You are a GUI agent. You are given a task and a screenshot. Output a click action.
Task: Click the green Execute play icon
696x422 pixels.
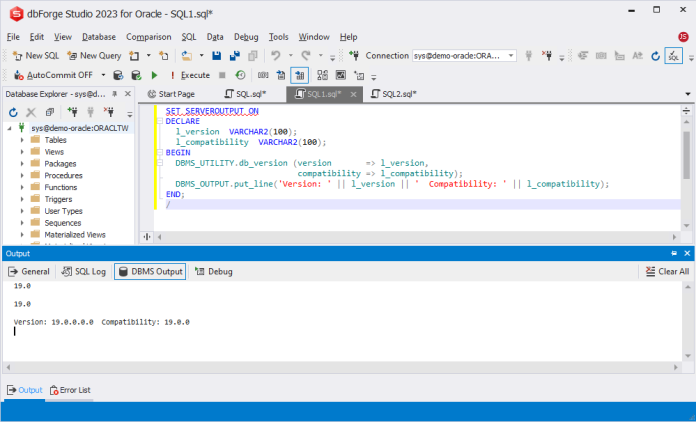point(154,75)
